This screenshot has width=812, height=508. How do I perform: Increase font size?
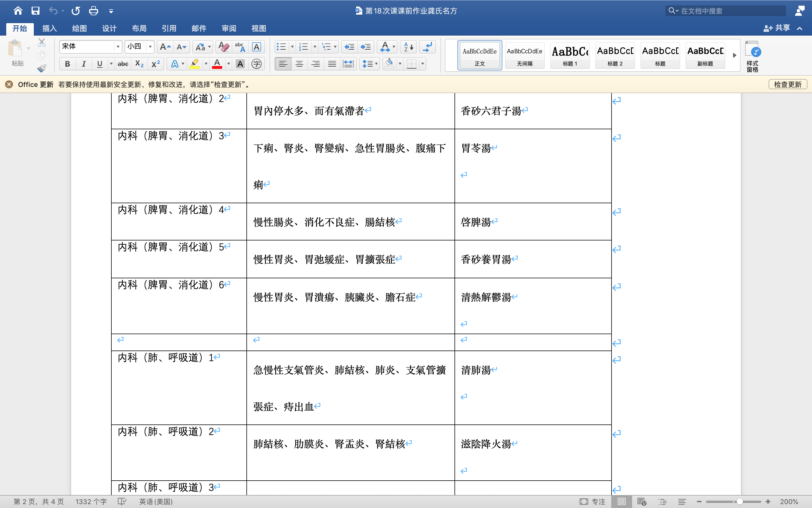click(x=165, y=47)
